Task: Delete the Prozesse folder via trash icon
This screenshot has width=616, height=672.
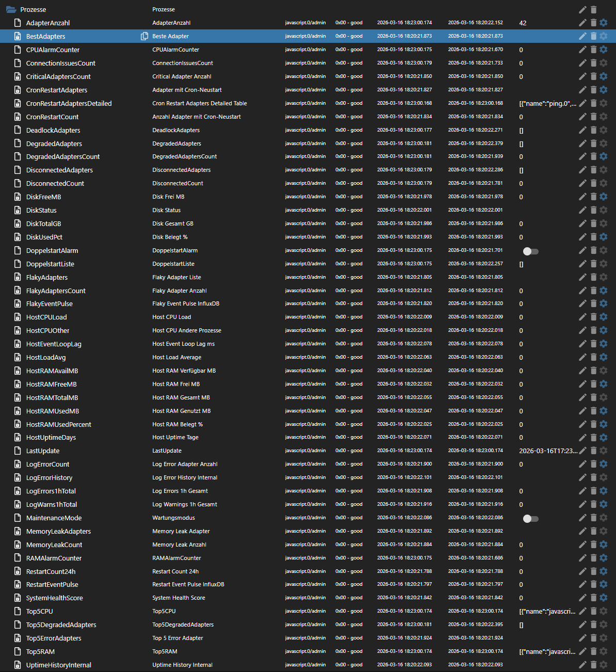Action: (x=593, y=9)
